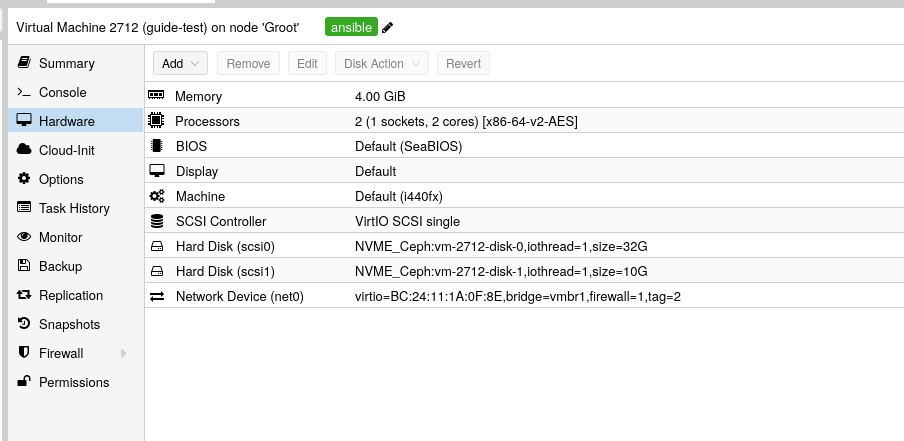904x441 pixels.
Task: Click the Snapshots history icon
Action: pyautogui.click(x=24, y=324)
